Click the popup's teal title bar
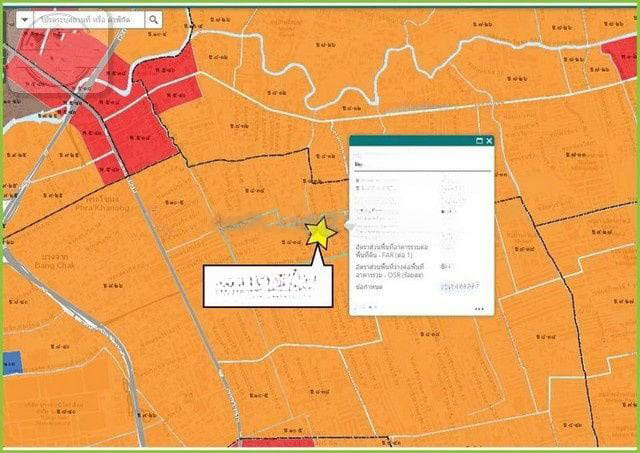Screen dimensions: 640x453 tap(410, 141)
